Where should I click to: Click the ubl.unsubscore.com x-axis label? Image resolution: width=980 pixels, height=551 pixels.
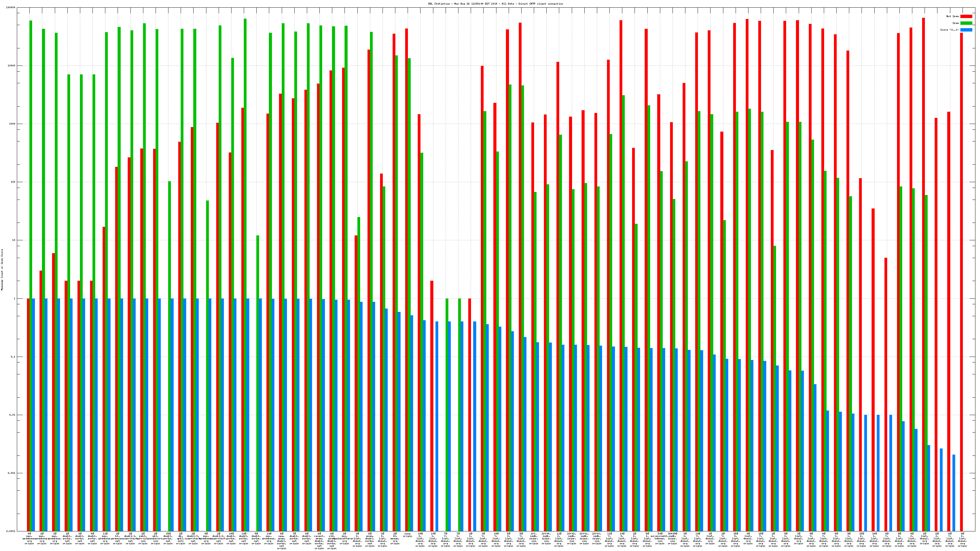156,538
